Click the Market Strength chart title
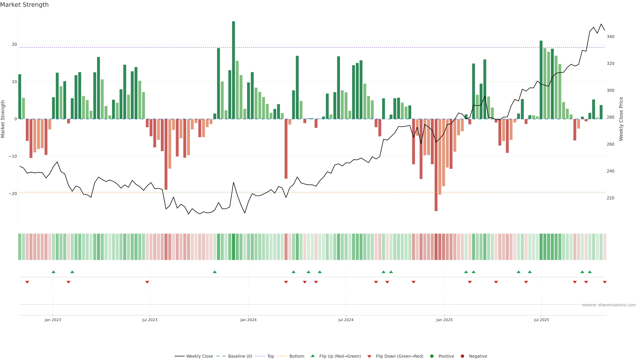 coord(24,5)
